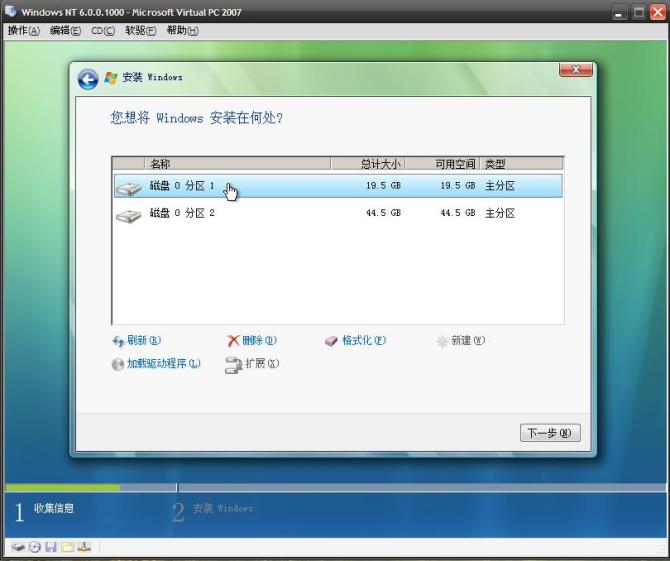The image size is (670, 561).
Task: Click the blue back arrow button
Action: click(x=88, y=79)
